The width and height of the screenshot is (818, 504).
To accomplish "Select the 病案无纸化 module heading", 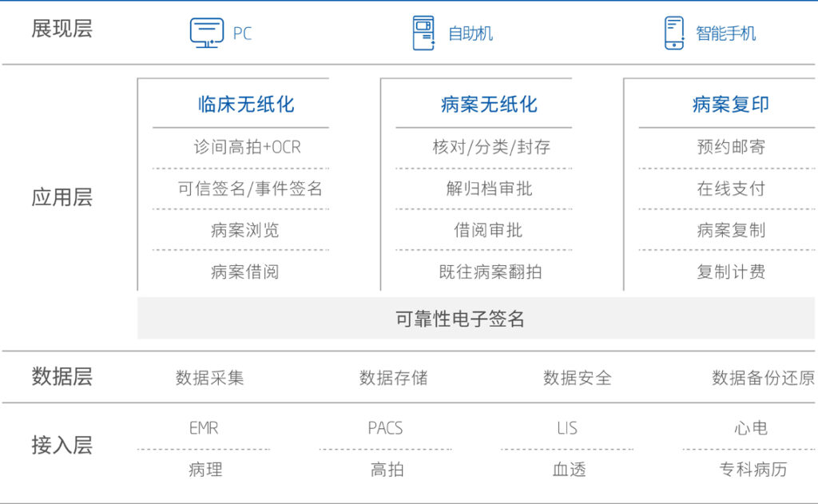I will point(488,105).
